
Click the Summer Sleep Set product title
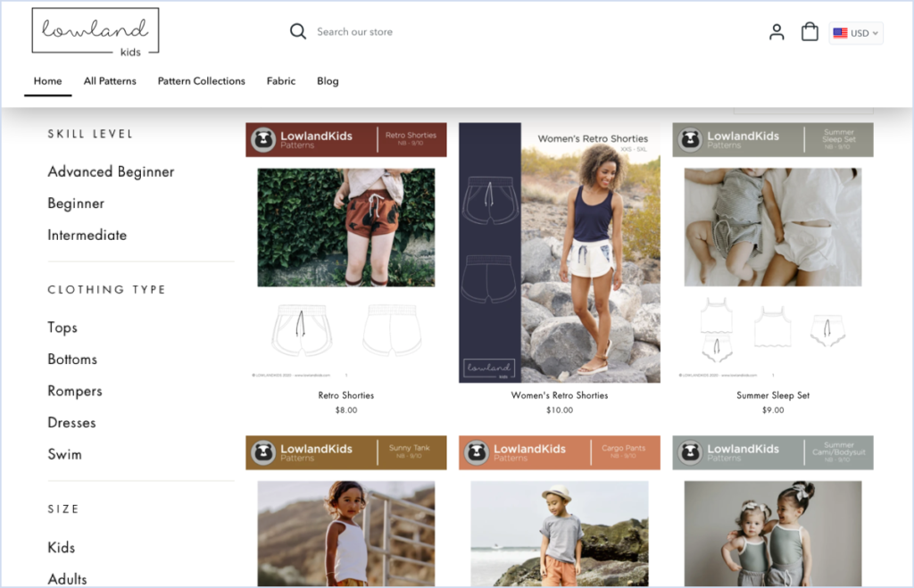(x=772, y=395)
